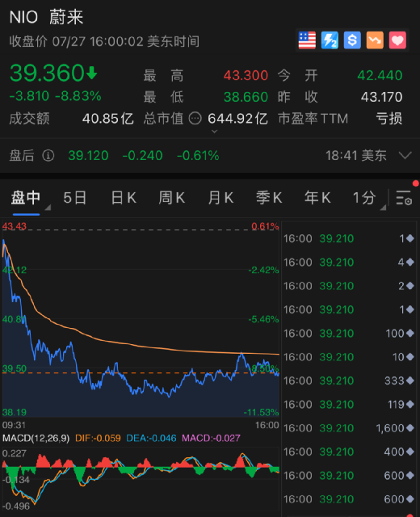Image resolution: width=420 pixels, height=517 pixels.
Task: Tap the 昨收 value 43.170
Action: pos(381,97)
